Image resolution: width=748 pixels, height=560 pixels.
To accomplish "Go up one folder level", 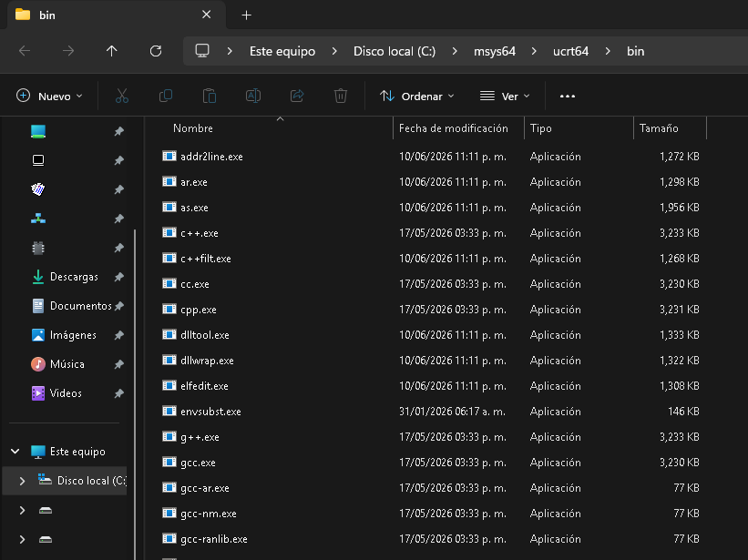I will pyautogui.click(x=112, y=51).
